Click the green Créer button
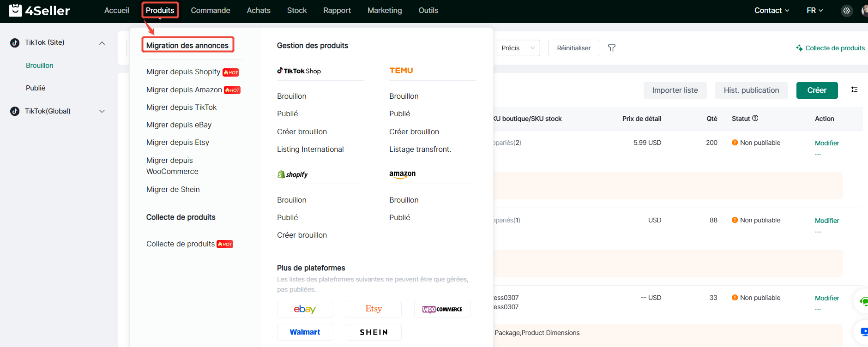This screenshot has height=347, width=868. click(817, 90)
